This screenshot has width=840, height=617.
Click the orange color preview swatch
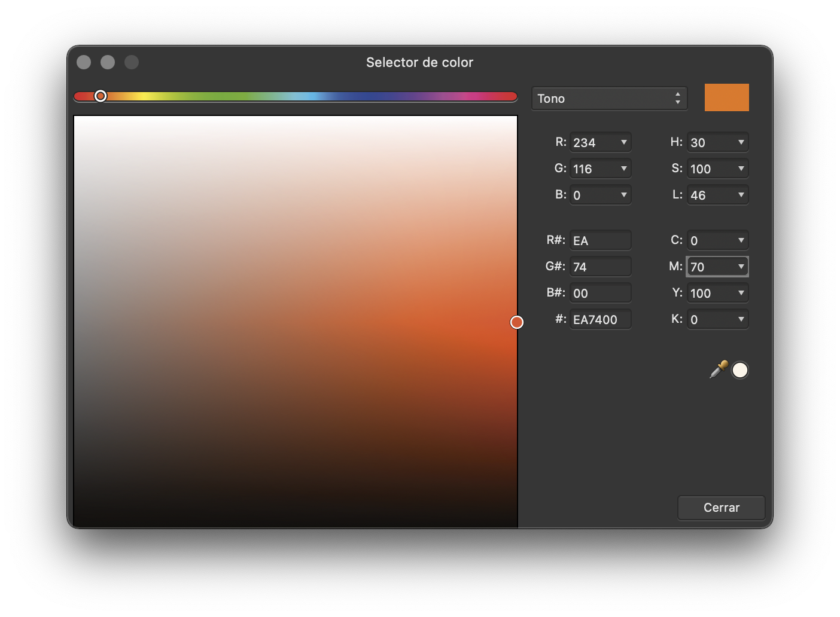pos(727,97)
